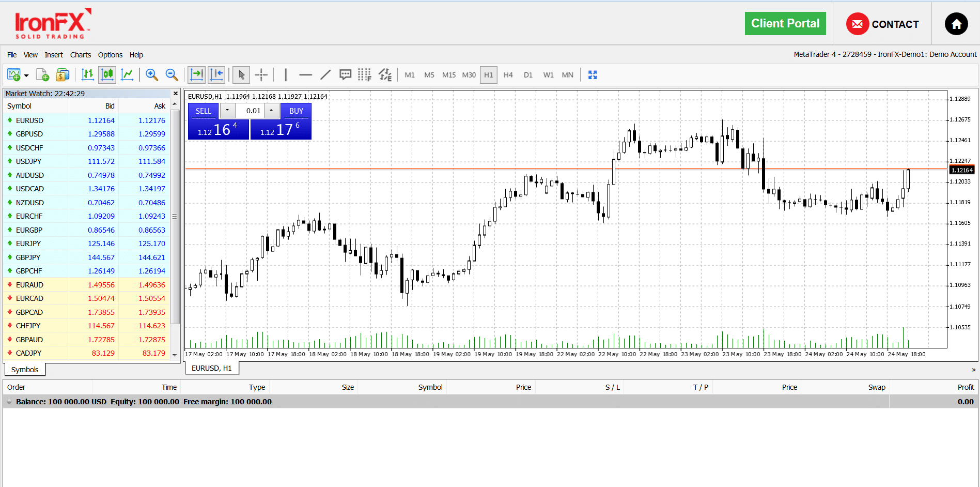This screenshot has height=487, width=980.
Task: Click the home icon
Action: [x=956, y=24]
